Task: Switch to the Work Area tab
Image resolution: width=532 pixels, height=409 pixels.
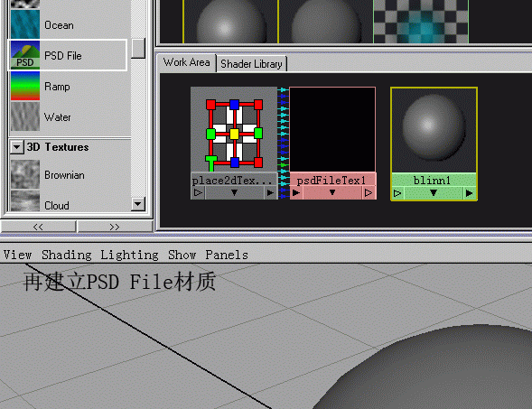Action: [186, 62]
